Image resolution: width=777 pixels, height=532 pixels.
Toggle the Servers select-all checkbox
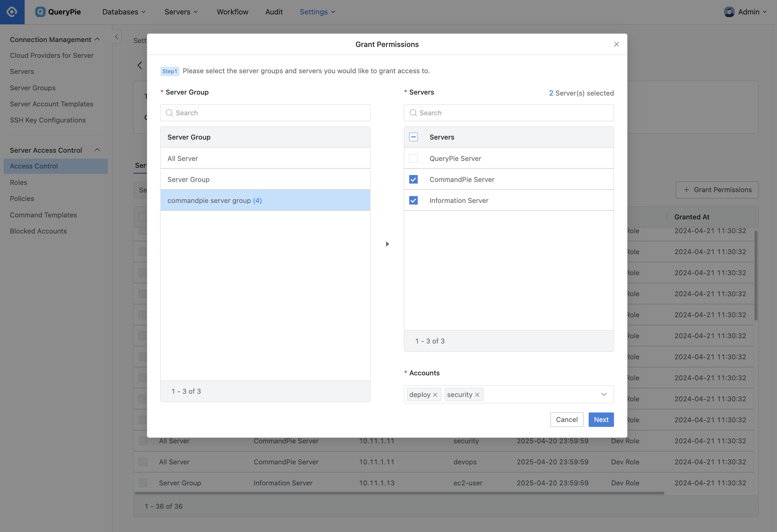(x=413, y=137)
